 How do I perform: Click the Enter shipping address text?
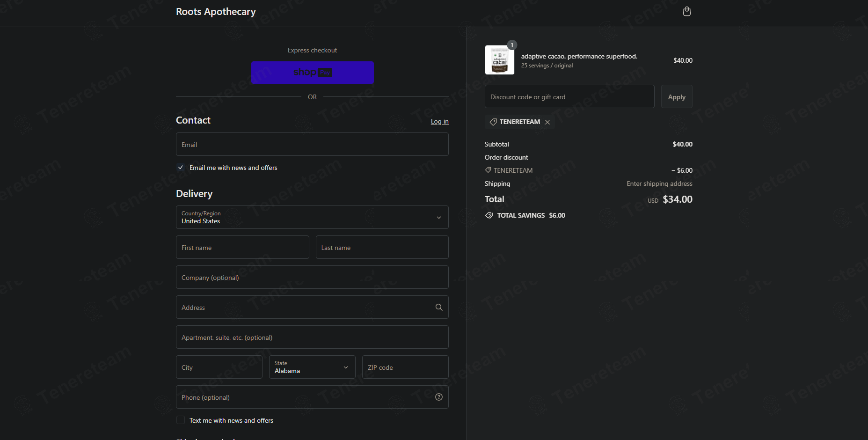tap(659, 183)
